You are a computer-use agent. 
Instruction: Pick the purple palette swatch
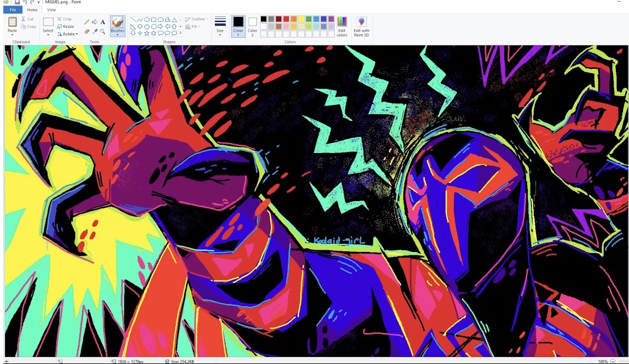tap(331, 19)
